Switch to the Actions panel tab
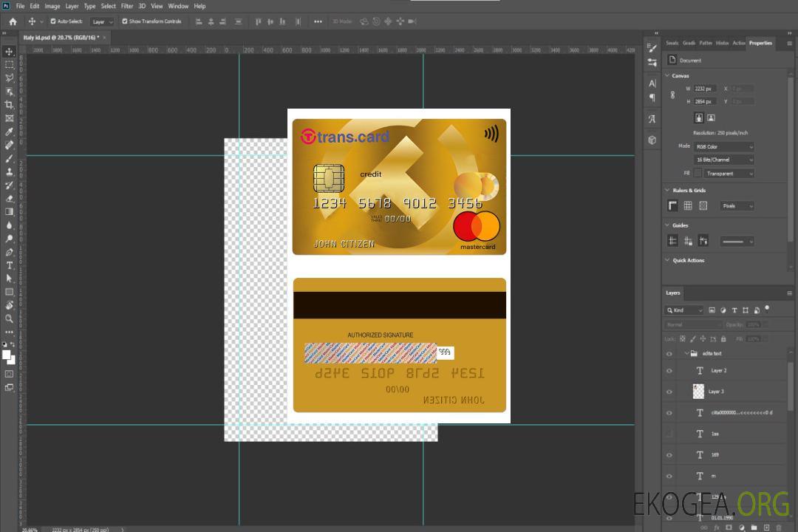This screenshot has width=798, height=532. click(738, 44)
